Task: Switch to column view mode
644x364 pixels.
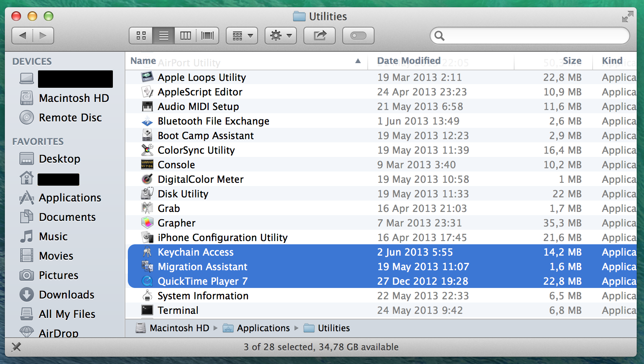Action: coord(186,36)
